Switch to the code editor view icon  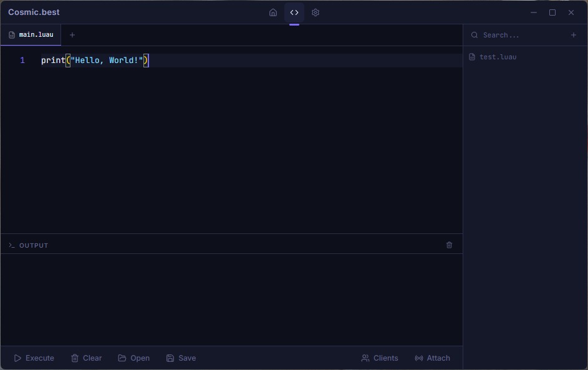click(x=294, y=12)
